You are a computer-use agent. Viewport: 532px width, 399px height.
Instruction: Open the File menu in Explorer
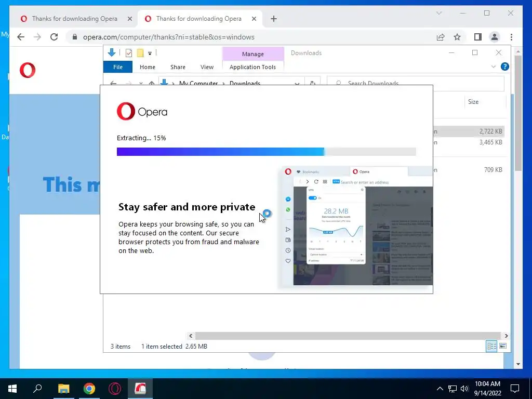[x=118, y=67]
